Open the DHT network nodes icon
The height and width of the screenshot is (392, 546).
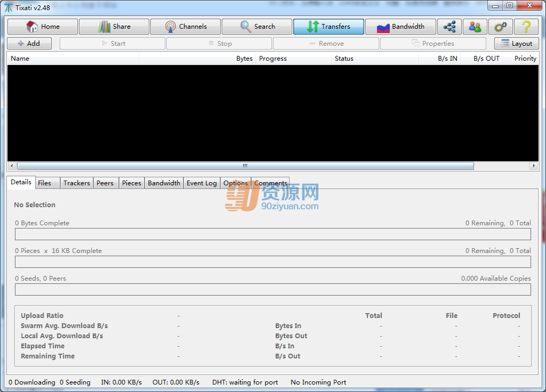449,27
